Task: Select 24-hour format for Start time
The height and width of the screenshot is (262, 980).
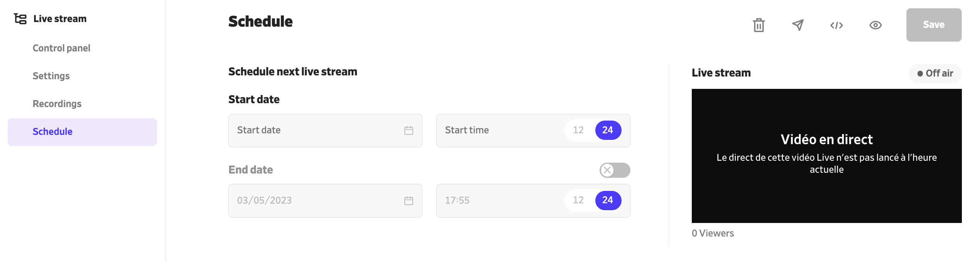Action: (608, 130)
